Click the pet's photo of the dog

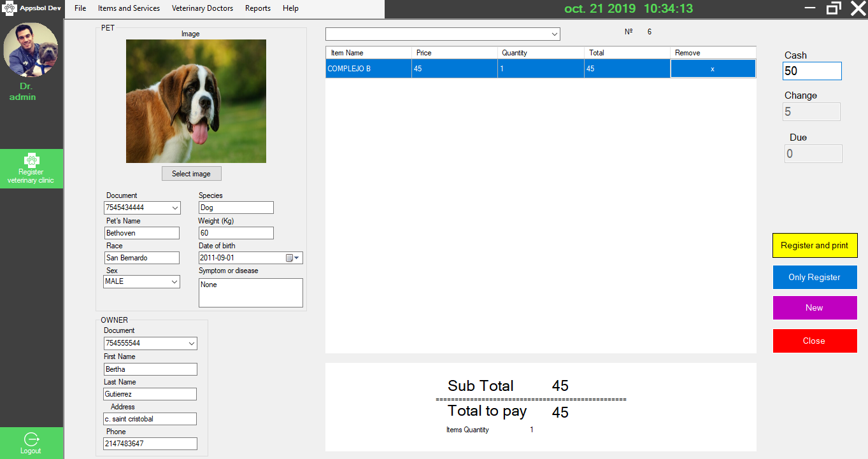[196, 101]
